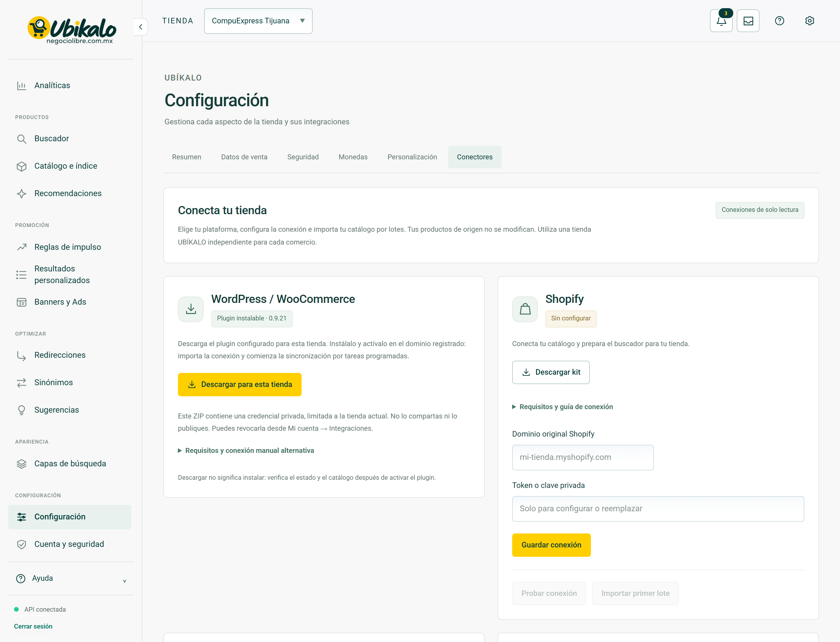The height and width of the screenshot is (642, 840).
Task: Click the Descargar kit button
Action: (550, 372)
